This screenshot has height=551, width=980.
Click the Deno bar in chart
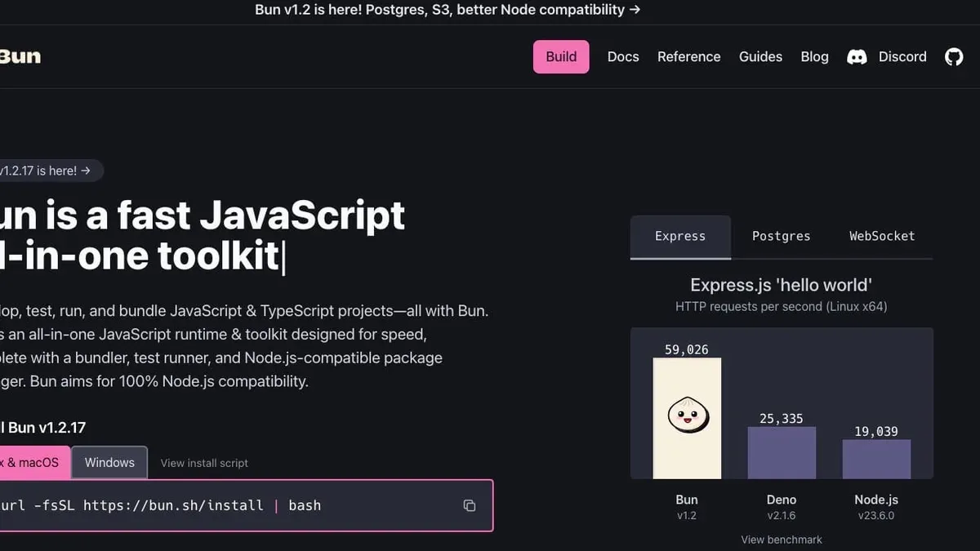(x=782, y=452)
